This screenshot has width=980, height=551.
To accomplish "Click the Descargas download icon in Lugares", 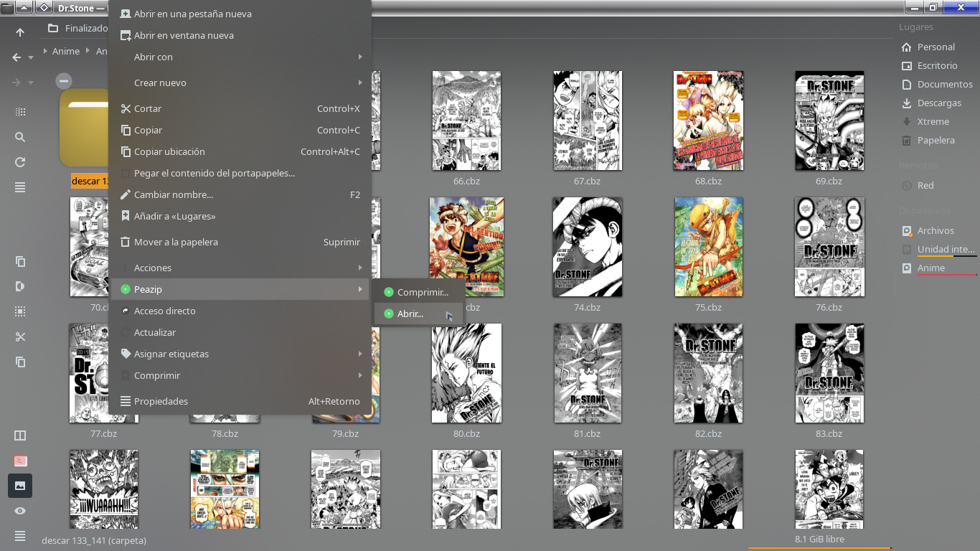I will click(x=907, y=103).
